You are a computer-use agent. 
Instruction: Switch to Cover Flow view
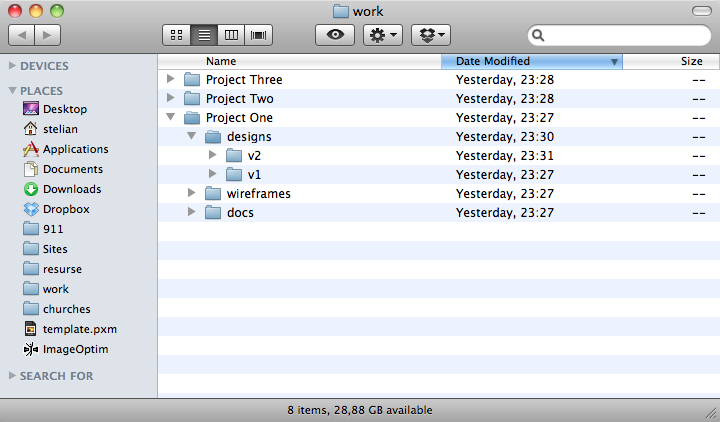click(x=259, y=35)
